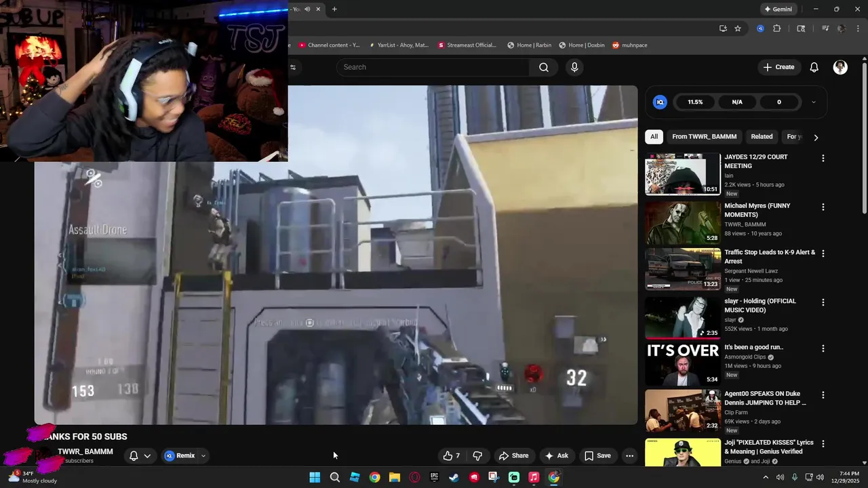Focus the YouTube search field
868x488 pixels.
(434, 67)
